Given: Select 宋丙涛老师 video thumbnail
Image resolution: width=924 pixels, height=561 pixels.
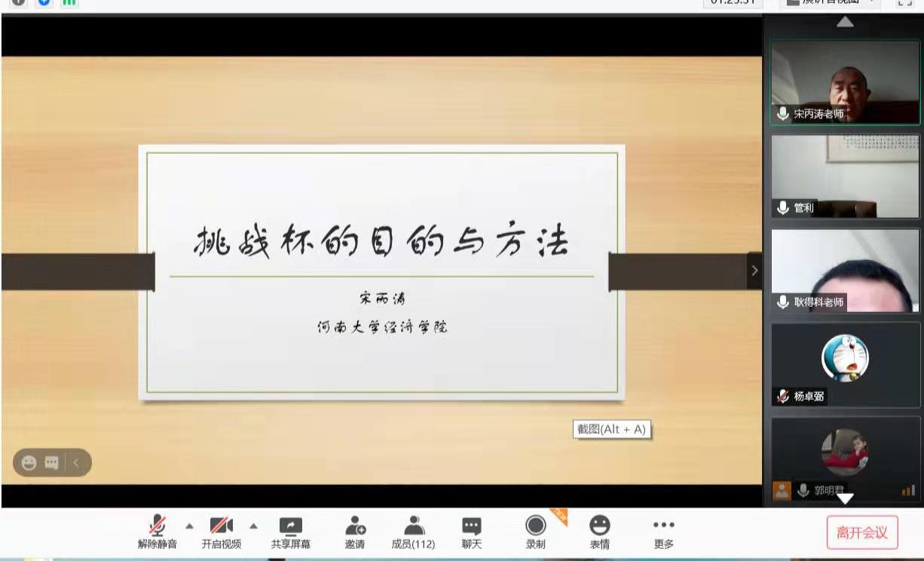Looking at the screenshot, I should coord(845,82).
